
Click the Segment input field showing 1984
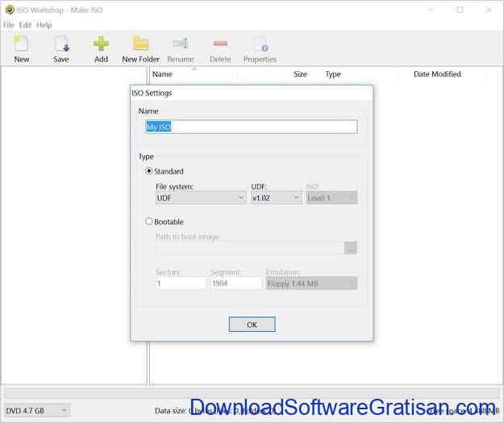point(236,283)
